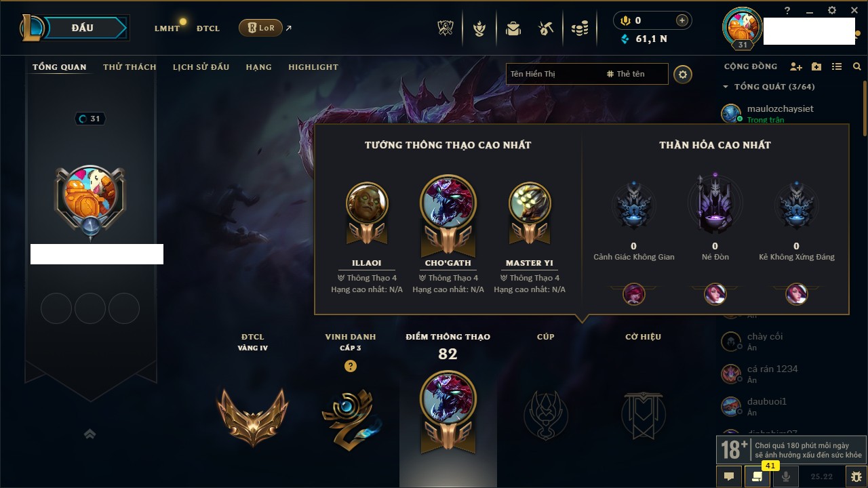Toggle the chat window icon
The width and height of the screenshot is (868, 488).
click(x=729, y=476)
